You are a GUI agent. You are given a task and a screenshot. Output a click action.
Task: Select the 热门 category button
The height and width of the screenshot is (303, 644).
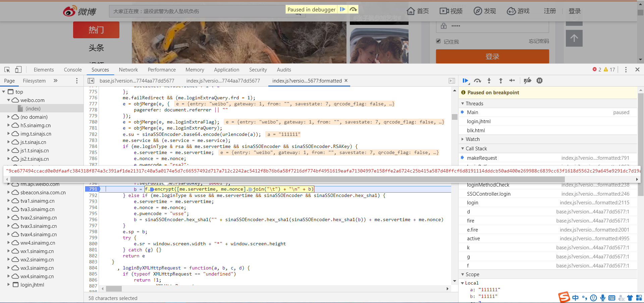click(96, 30)
